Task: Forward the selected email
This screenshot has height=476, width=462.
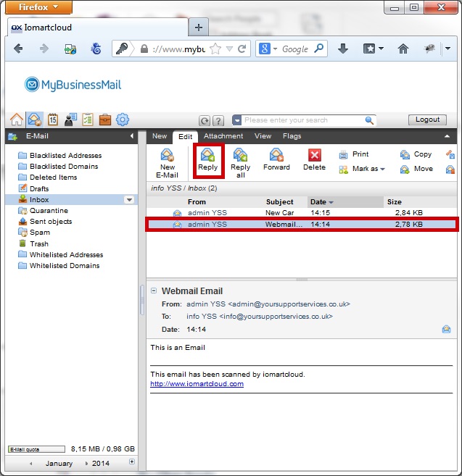Action: coord(276,160)
